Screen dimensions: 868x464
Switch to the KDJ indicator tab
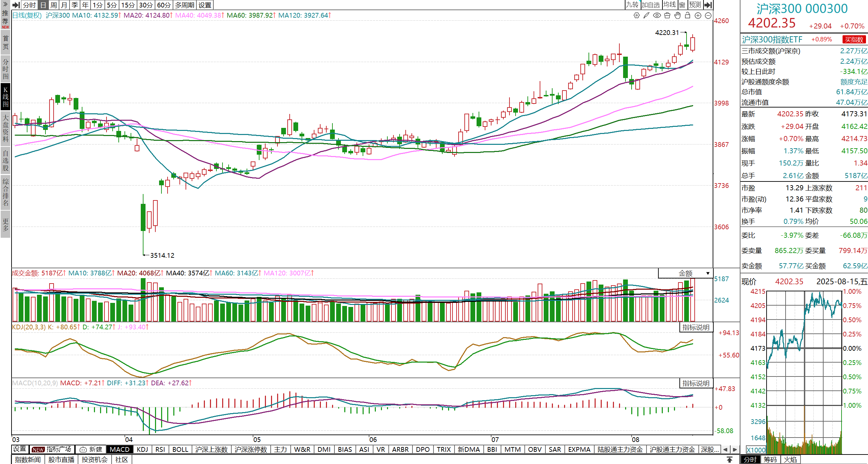pos(142,449)
